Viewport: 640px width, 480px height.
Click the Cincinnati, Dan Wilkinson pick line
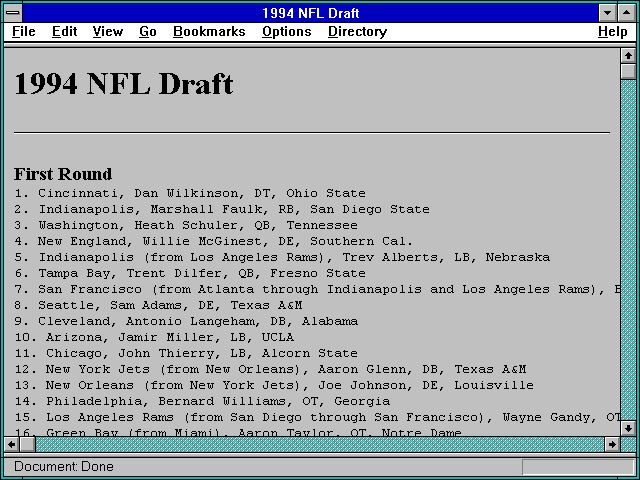click(190, 193)
